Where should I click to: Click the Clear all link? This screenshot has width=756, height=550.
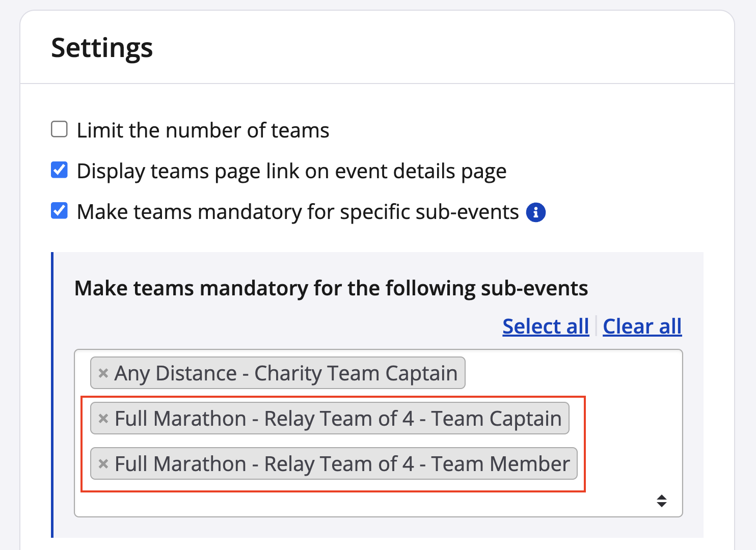pyautogui.click(x=642, y=326)
